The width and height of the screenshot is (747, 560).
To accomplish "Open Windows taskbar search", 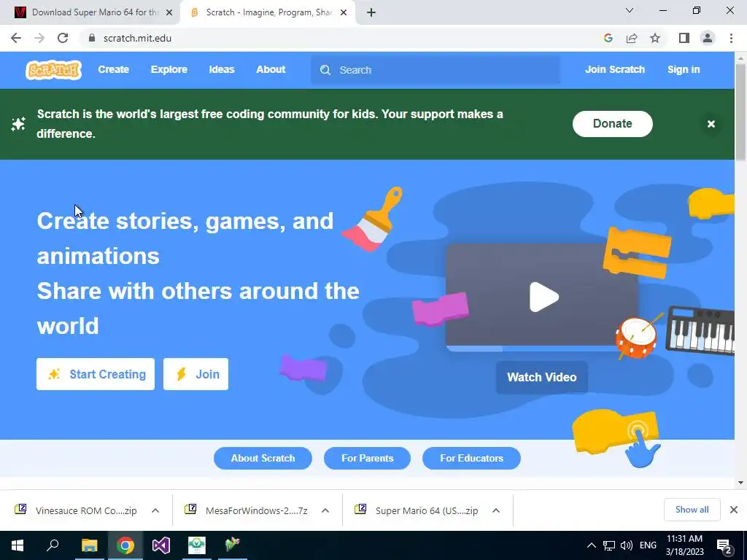I will point(53,545).
